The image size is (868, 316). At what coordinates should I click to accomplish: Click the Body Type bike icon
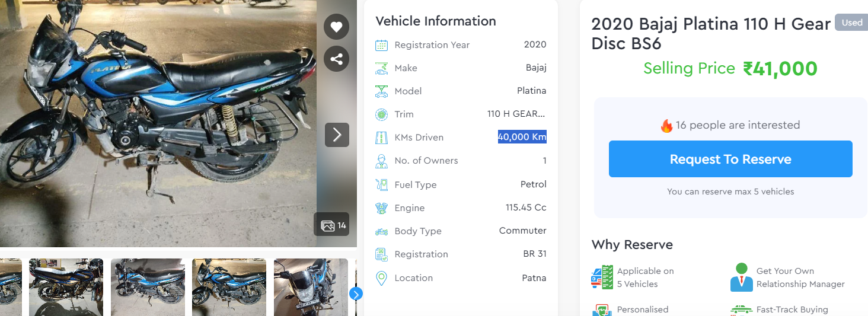pos(381,231)
